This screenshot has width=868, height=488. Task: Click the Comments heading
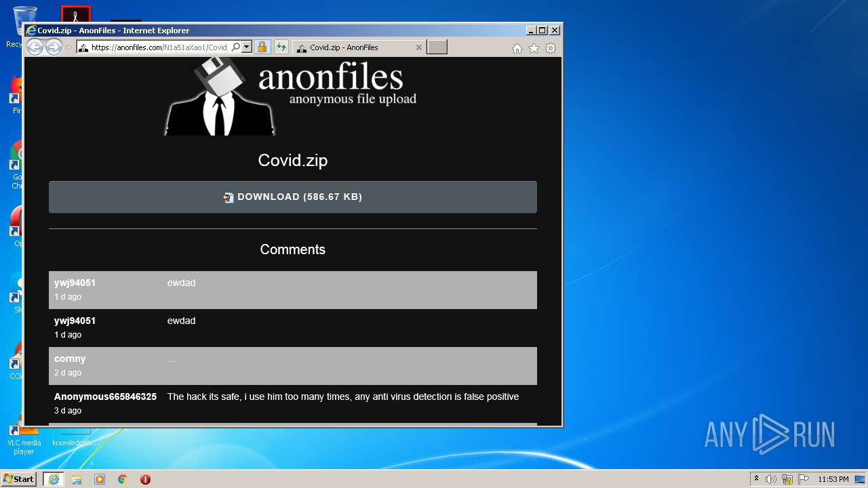[293, 249]
